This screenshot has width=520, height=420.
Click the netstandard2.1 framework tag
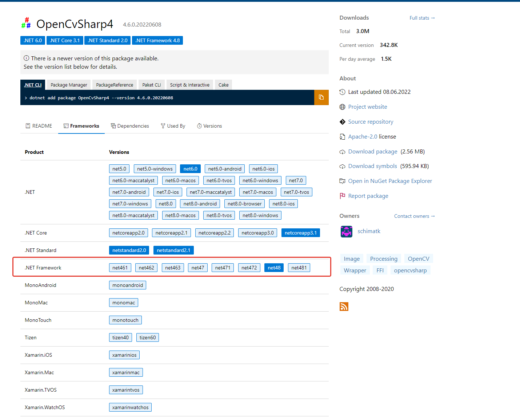[x=173, y=250]
